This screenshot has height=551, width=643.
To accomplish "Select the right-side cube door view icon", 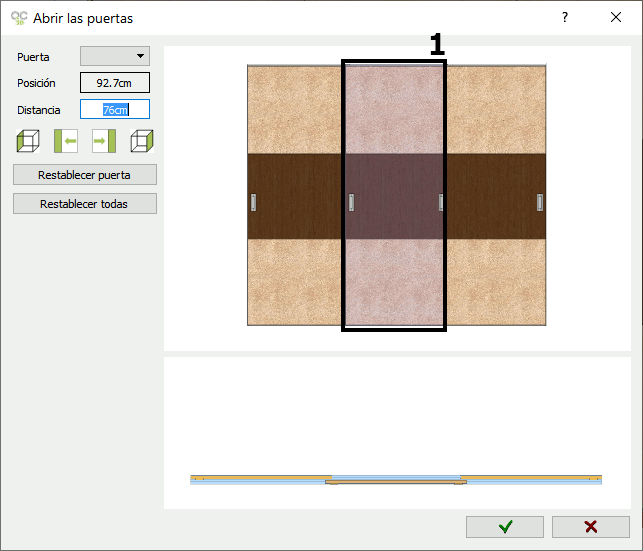I will (x=142, y=141).
